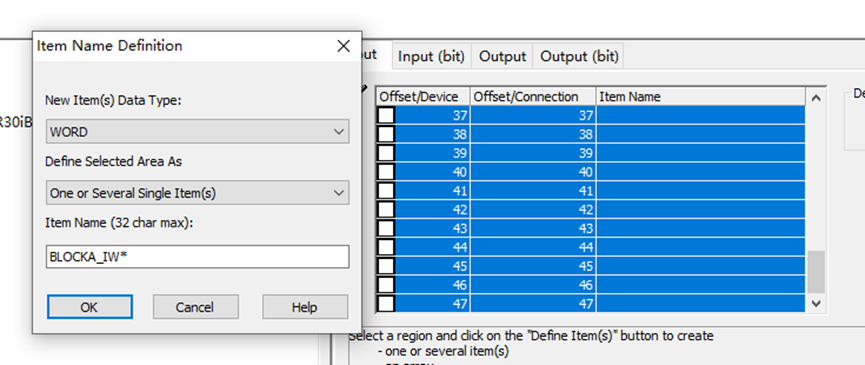This screenshot has width=865, height=365.
Task: Select Offset/Connection cell 45
Action: tap(533, 266)
